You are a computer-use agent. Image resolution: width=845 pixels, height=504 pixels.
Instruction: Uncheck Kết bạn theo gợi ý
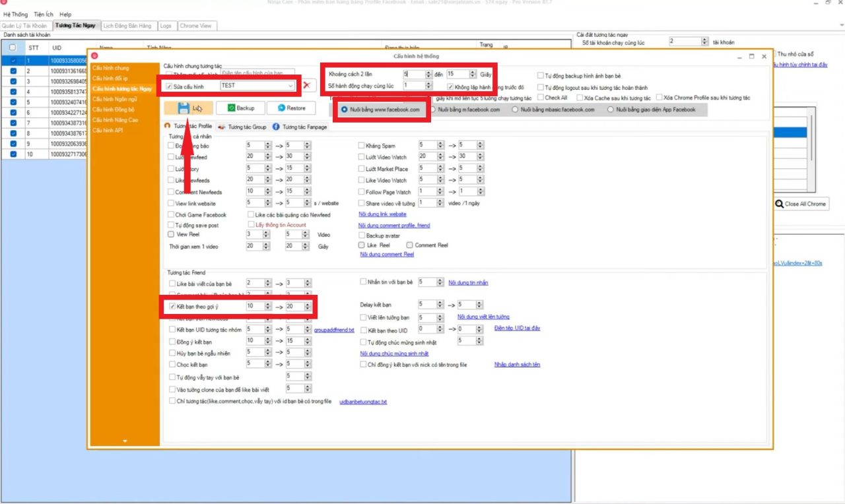[172, 307]
